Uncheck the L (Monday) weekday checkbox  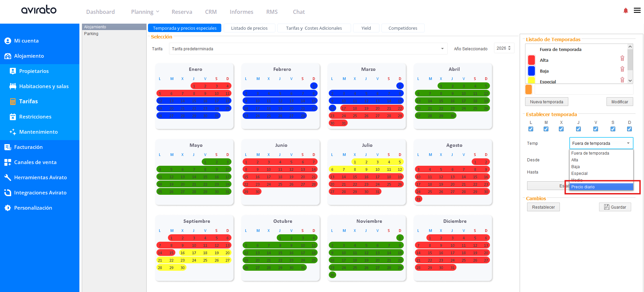point(531,129)
